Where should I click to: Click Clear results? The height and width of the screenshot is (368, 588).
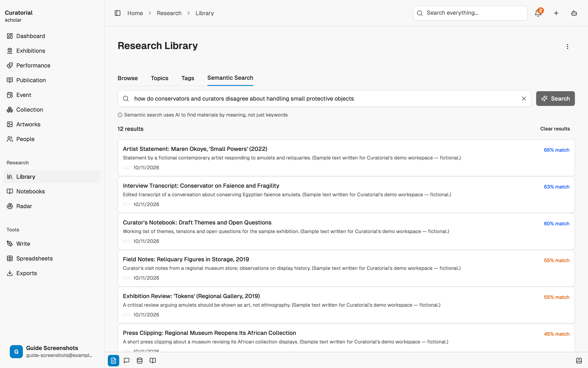(555, 129)
